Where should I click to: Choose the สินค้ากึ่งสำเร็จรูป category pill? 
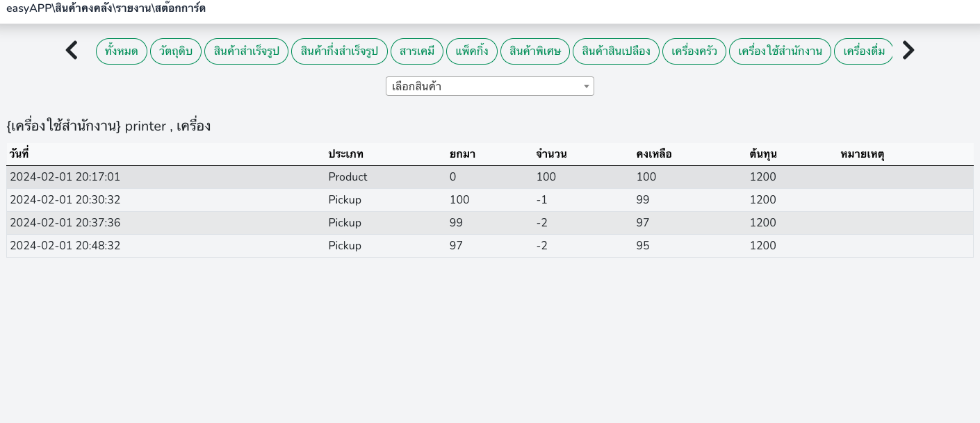tap(339, 51)
